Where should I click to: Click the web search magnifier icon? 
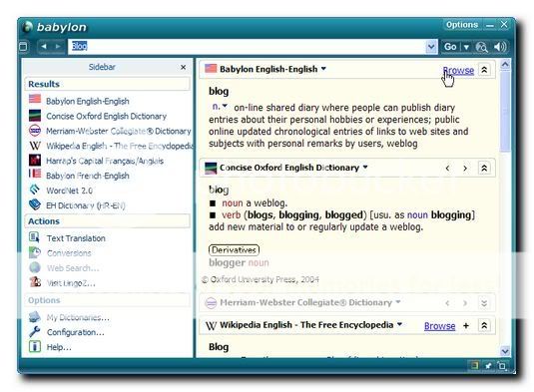point(481,47)
